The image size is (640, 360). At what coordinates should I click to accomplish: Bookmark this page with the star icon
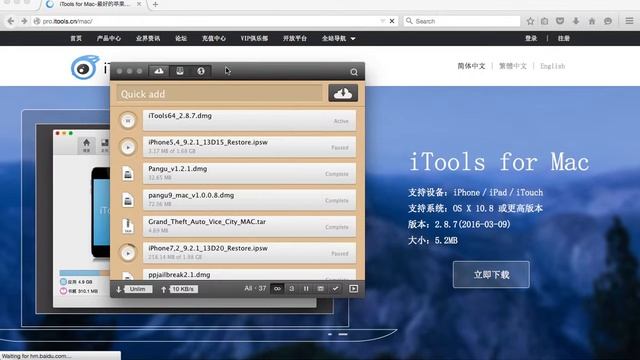(530, 21)
